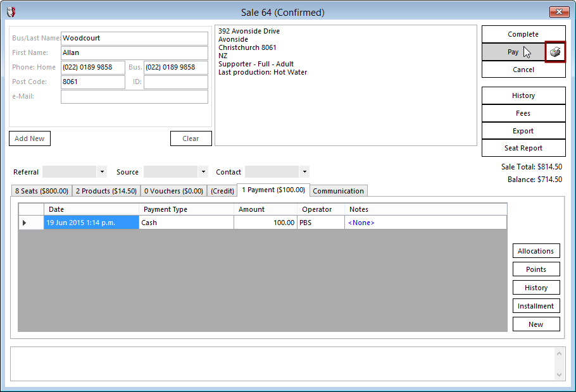Open the 0 Vouchers tab

coord(174,191)
